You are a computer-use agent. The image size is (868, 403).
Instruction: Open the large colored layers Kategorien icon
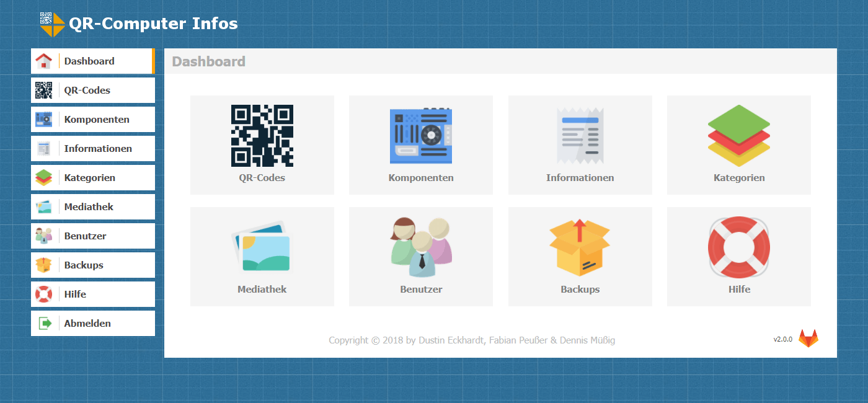739,136
